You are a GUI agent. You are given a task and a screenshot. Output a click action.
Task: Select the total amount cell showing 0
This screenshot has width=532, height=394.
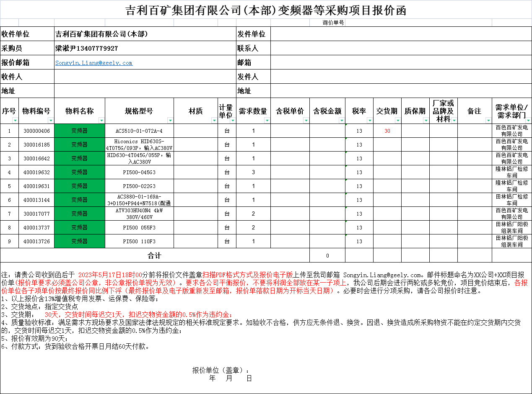point(327,255)
